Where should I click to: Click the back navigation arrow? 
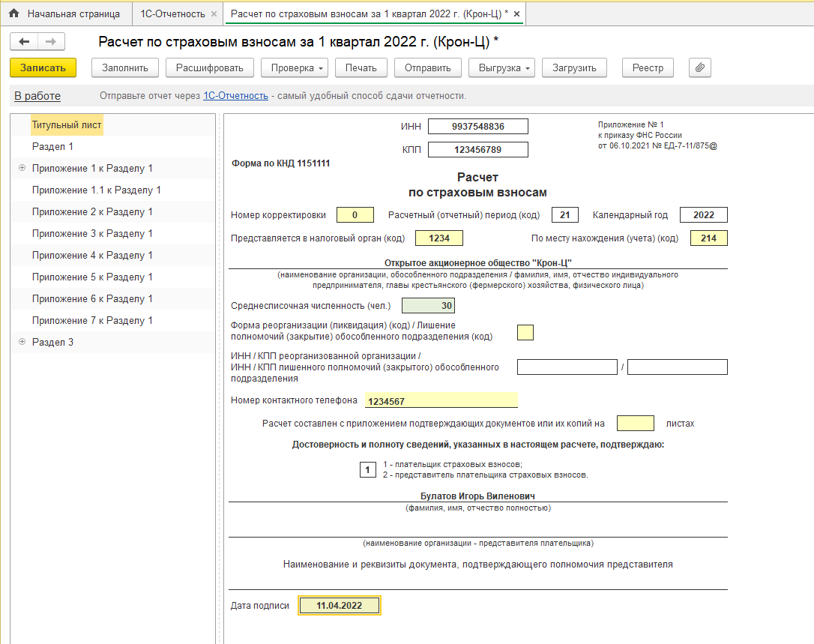coord(24,42)
